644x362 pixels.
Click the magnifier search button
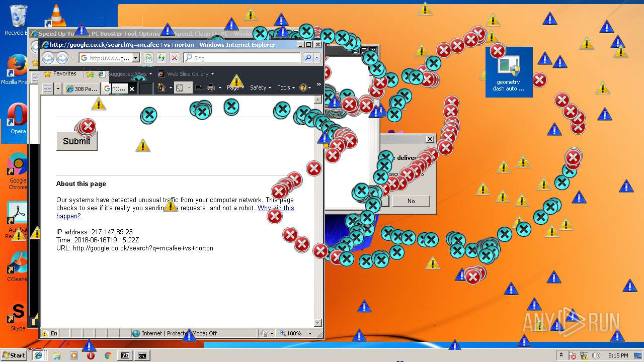click(308, 58)
